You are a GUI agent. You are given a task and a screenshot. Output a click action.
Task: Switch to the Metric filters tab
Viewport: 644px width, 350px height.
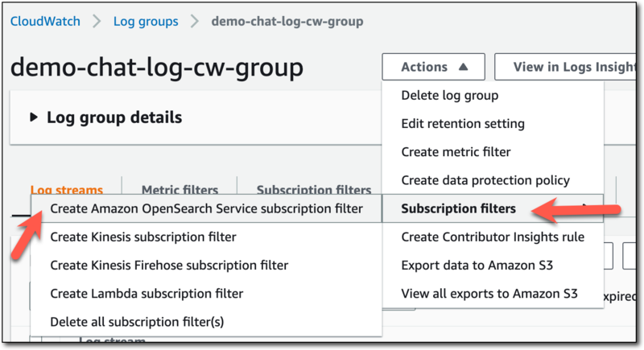[x=180, y=190]
